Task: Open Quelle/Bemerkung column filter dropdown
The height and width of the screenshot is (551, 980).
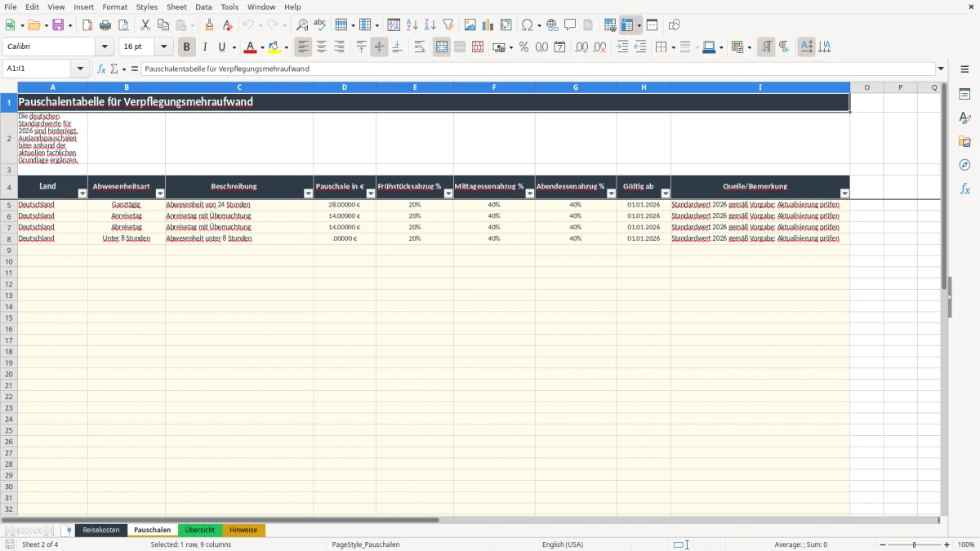Action: [x=844, y=193]
